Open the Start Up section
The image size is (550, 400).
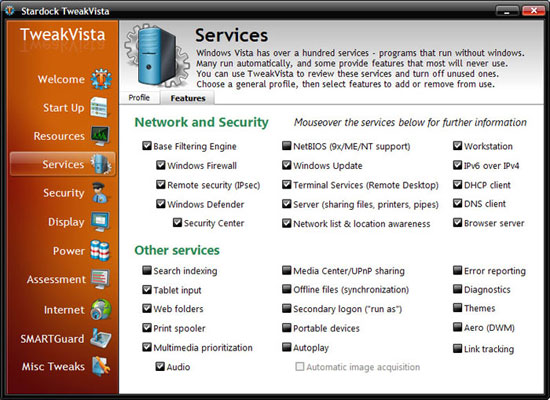63,108
